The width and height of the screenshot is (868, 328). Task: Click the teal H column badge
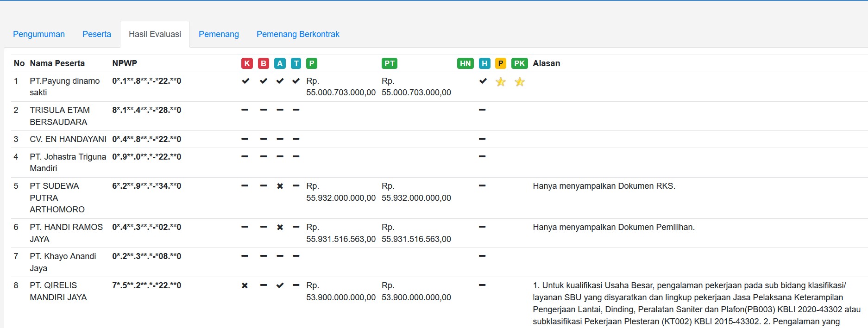coord(484,63)
